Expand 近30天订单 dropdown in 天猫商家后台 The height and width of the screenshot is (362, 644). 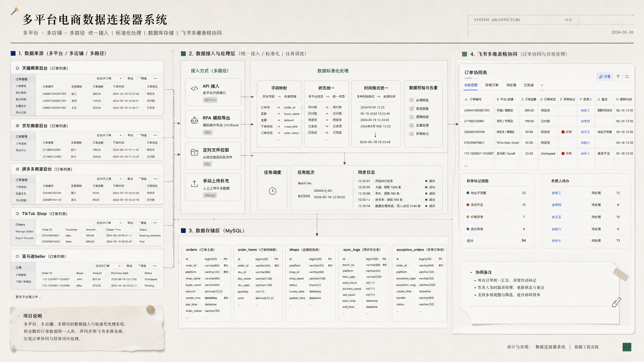pos(109,78)
